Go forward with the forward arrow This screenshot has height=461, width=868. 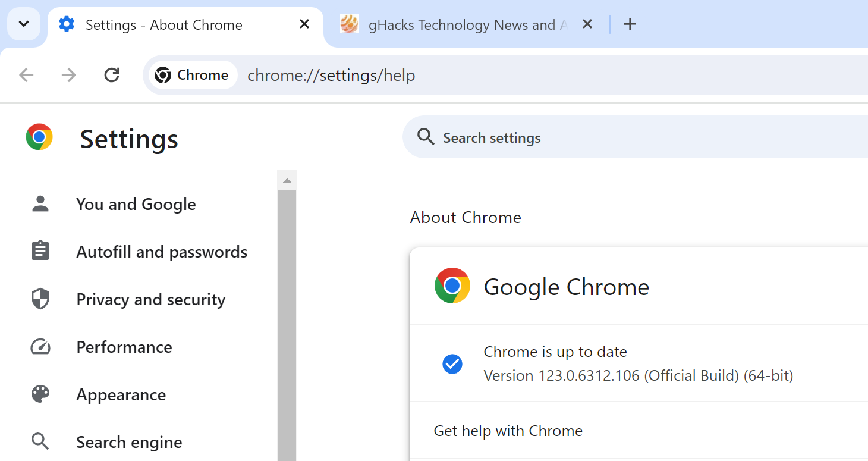[x=69, y=75]
